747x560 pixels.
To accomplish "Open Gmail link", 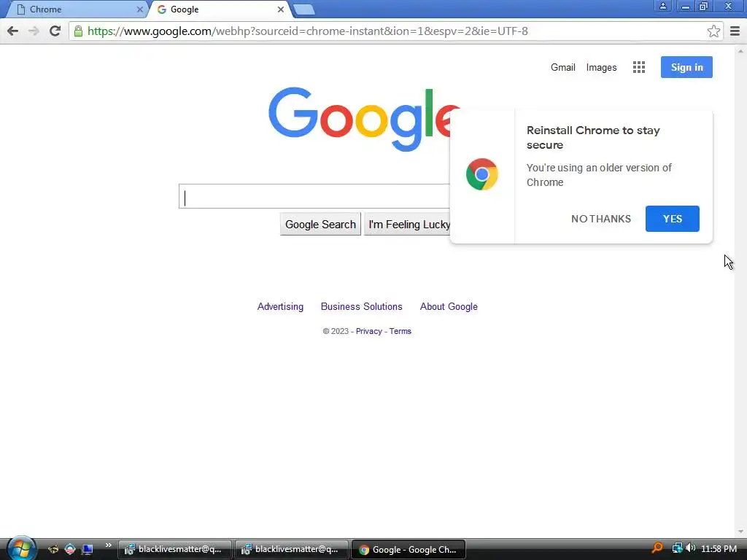I will 562,67.
